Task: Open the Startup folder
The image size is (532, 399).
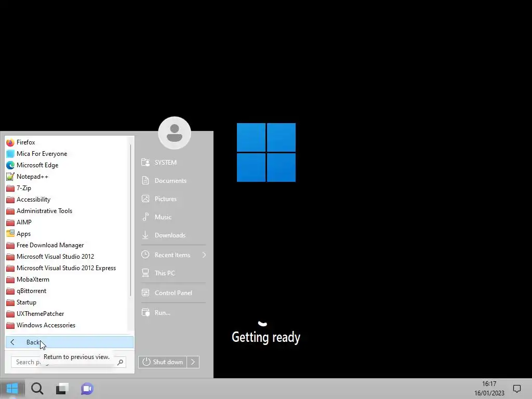Action: pyautogui.click(x=66, y=302)
